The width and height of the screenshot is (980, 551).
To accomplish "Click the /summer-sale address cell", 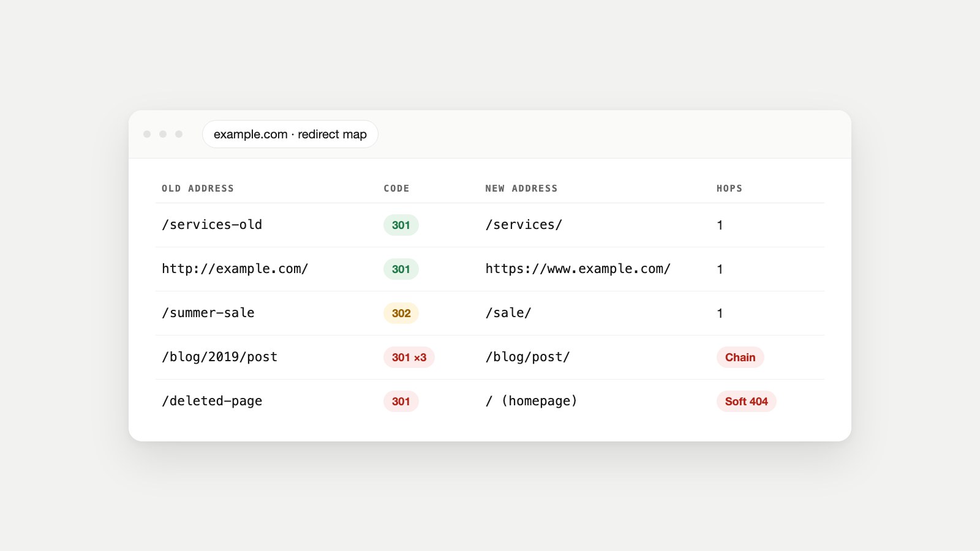I will 208,313.
